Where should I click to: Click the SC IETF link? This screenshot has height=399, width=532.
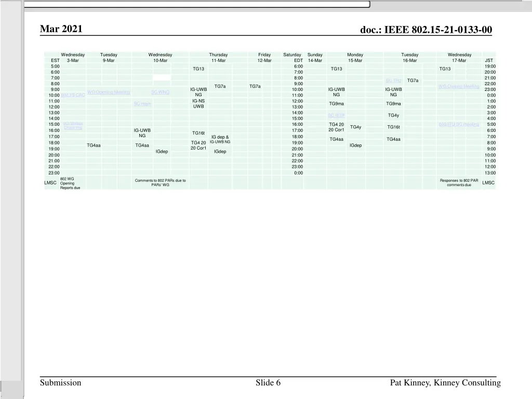click(x=336, y=115)
